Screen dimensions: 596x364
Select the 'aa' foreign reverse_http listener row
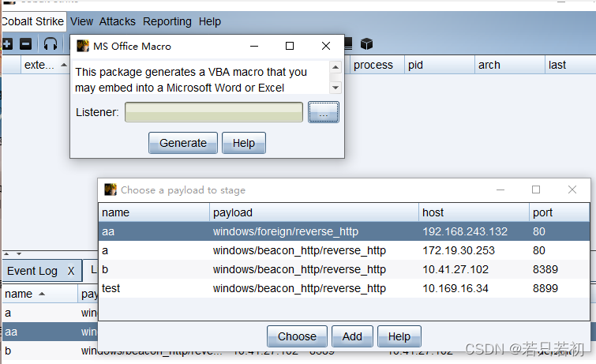(344, 231)
